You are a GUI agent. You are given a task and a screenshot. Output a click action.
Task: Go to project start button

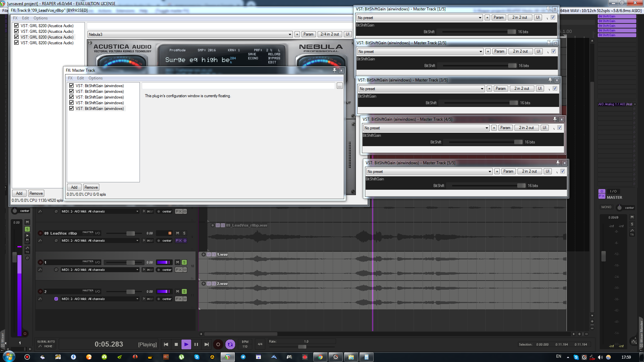pyautogui.click(x=166, y=344)
